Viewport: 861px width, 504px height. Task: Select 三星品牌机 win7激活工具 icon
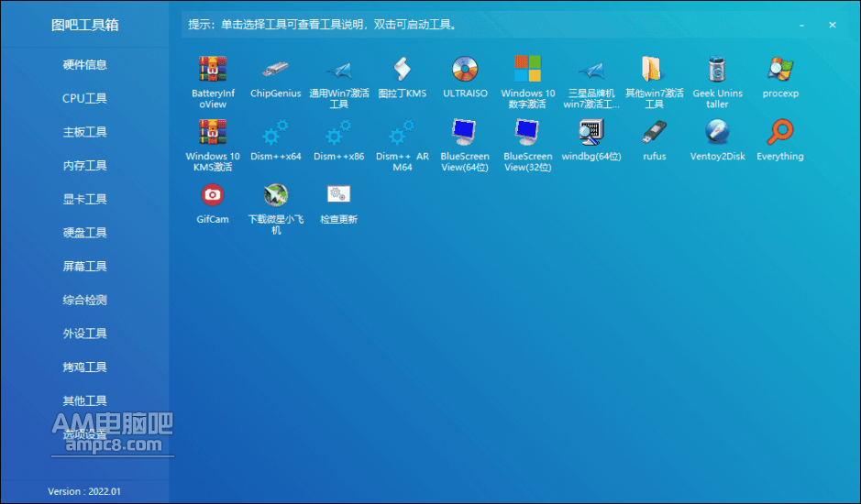[591, 69]
